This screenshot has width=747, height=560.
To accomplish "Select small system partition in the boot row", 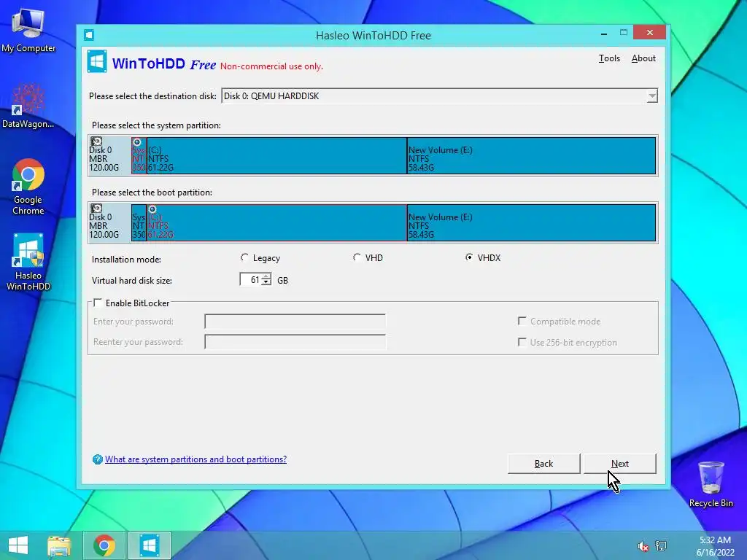I will 139,223.
